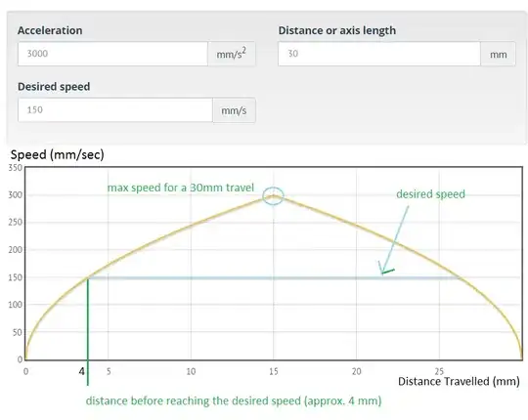Viewport: 528px width, 420px height.
Task: Click the 'desired speed' green annotation text
Action: 430,194
